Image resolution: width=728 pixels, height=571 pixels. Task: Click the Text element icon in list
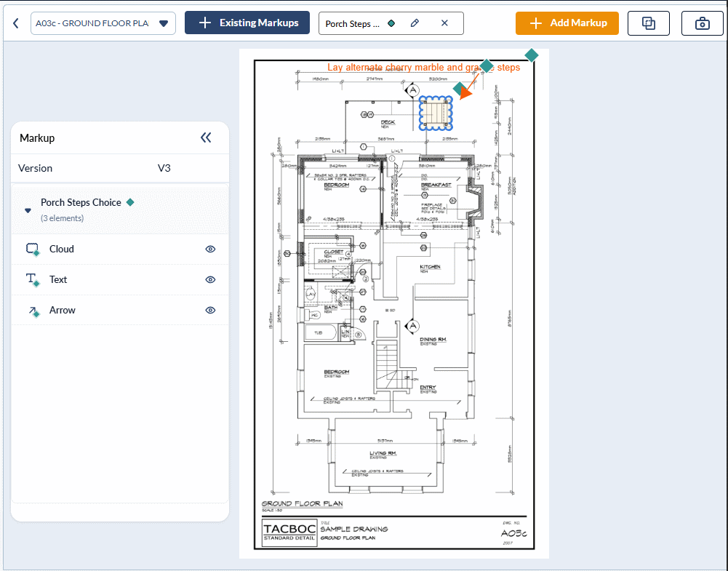[32, 280]
